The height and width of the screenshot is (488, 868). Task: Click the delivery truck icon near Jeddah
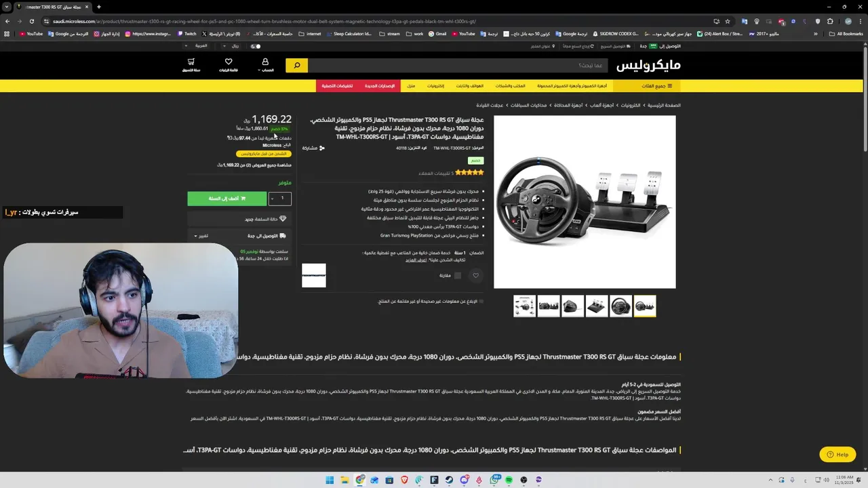[283, 236]
